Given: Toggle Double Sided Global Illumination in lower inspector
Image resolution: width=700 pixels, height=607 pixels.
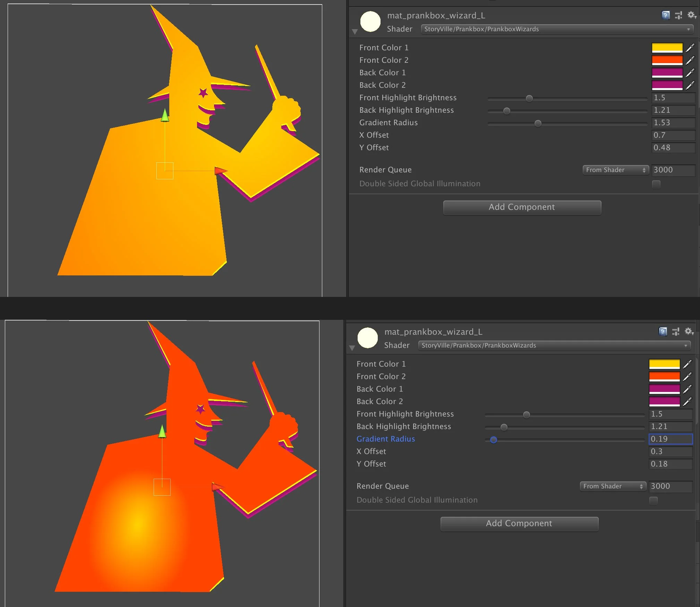Looking at the screenshot, I should [x=653, y=500].
